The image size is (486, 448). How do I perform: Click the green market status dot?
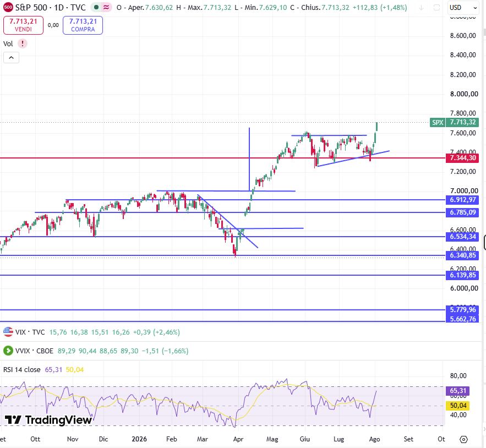pyautogui.click(x=97, y=8)
